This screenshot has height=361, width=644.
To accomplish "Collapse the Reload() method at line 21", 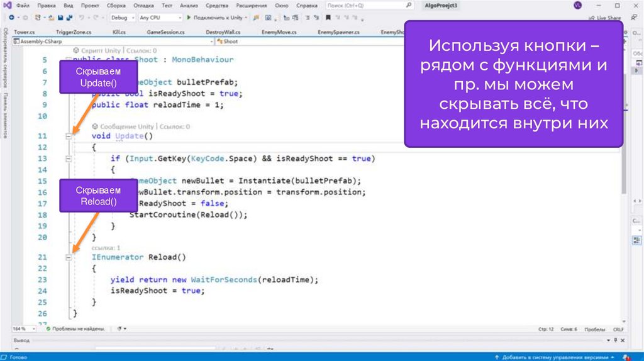I will 69,257.
